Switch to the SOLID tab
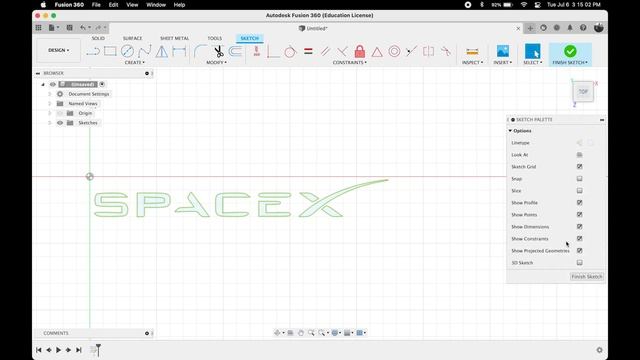The height and width of the screenshot is (360, 640). tap(98, 38)
